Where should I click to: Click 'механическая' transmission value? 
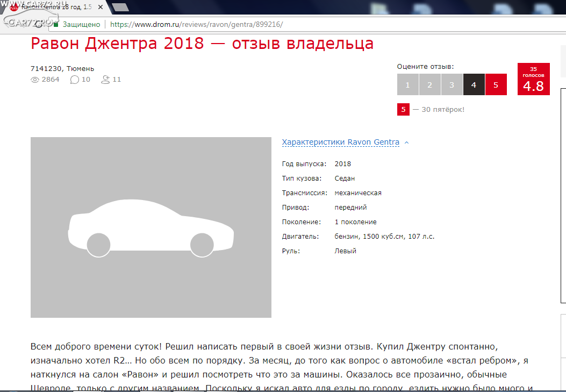[x=358, y=193]
